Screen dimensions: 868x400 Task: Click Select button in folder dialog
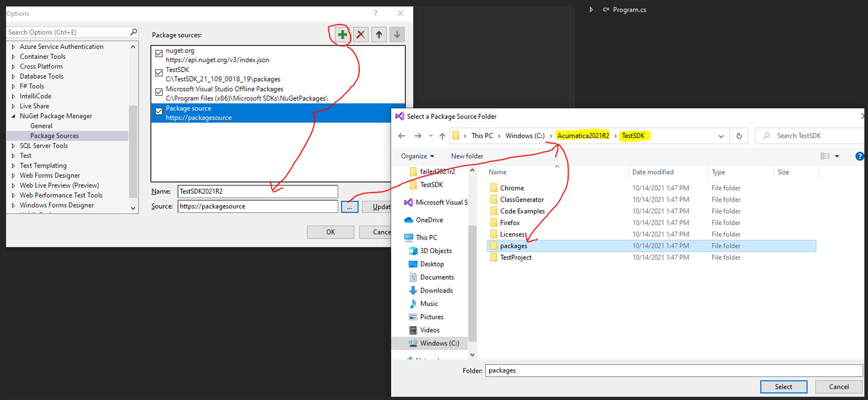click(783, 387)
